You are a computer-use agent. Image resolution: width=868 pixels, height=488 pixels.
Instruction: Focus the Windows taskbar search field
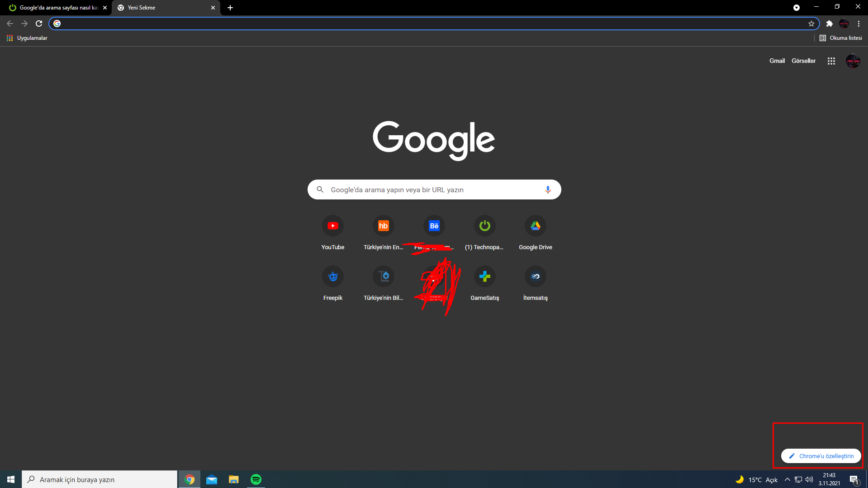coord(100,479)
